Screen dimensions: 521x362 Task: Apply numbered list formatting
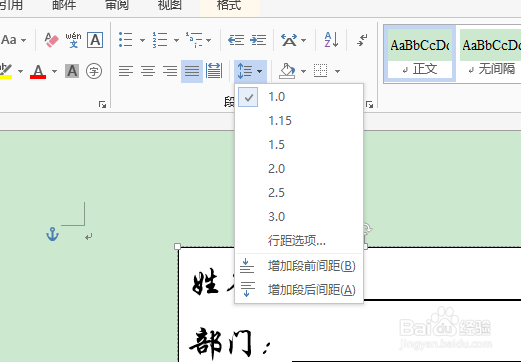[x=160, y=40]
